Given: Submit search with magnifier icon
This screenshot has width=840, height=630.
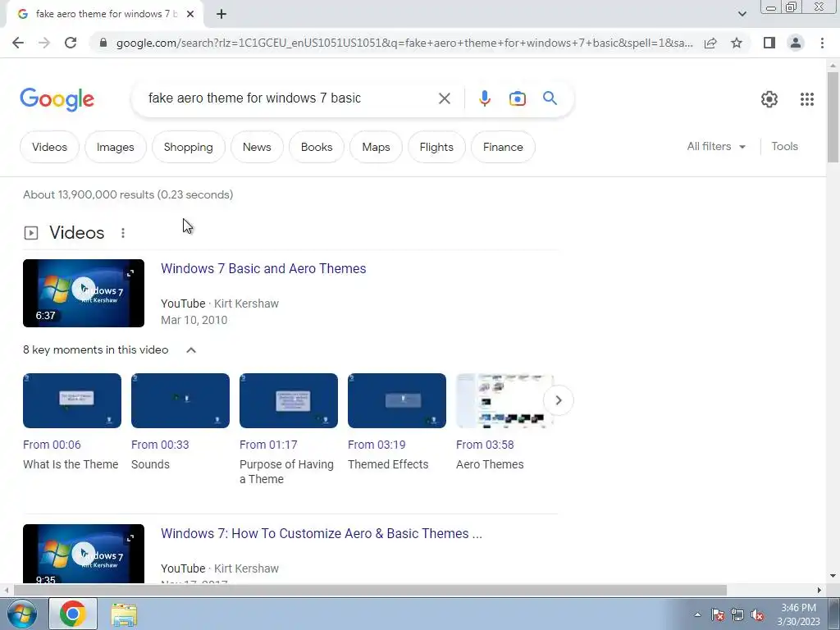Looking at the screenshot, I should click(x=550, y=98).
